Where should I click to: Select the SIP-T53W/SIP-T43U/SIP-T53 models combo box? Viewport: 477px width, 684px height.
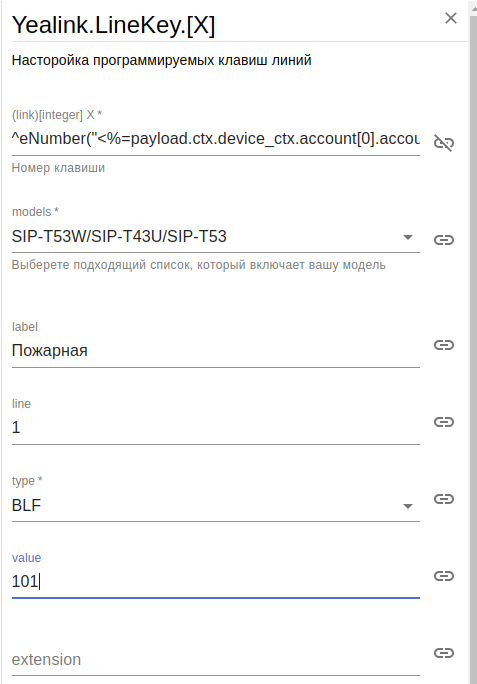216,237
